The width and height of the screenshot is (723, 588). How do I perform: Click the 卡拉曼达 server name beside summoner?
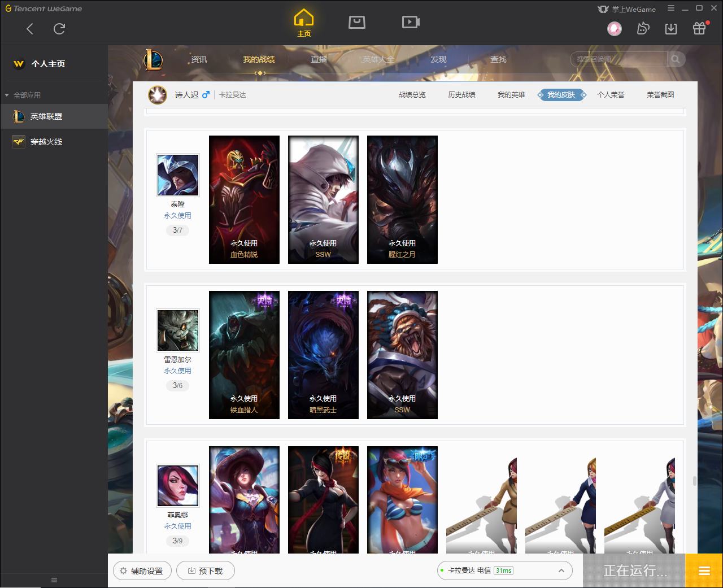(x=233, y=95)
